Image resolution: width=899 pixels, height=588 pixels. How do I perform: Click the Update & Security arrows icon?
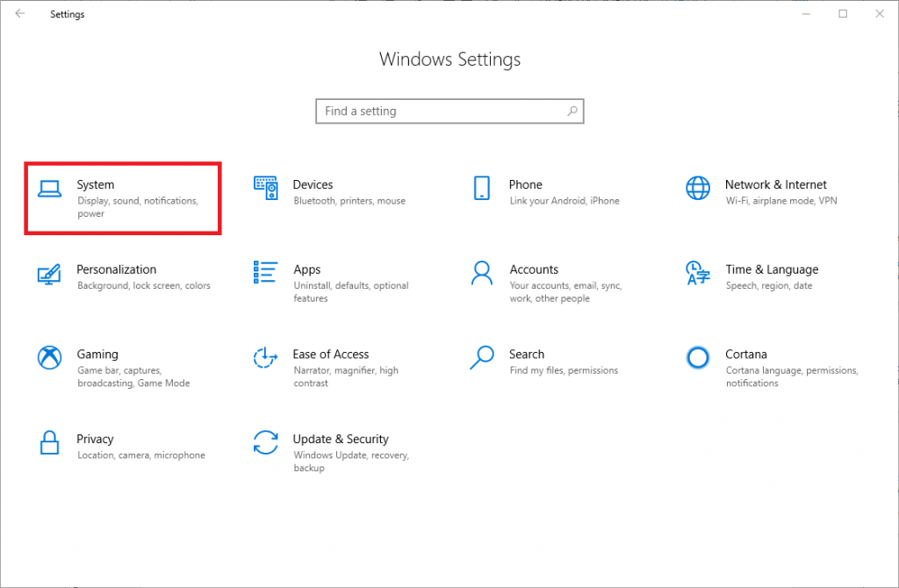(265, 442)
